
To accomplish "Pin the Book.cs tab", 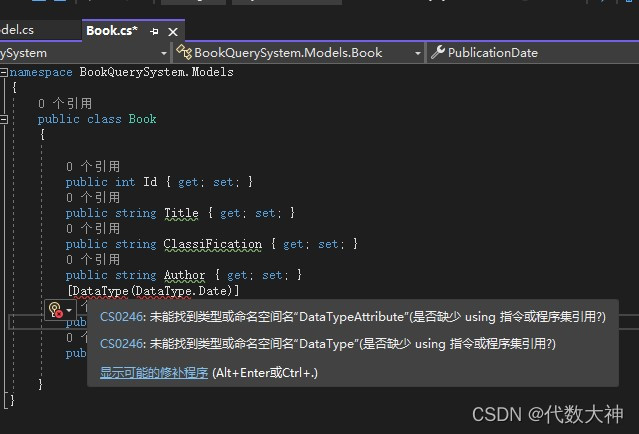I will click(x=154, y=31).
